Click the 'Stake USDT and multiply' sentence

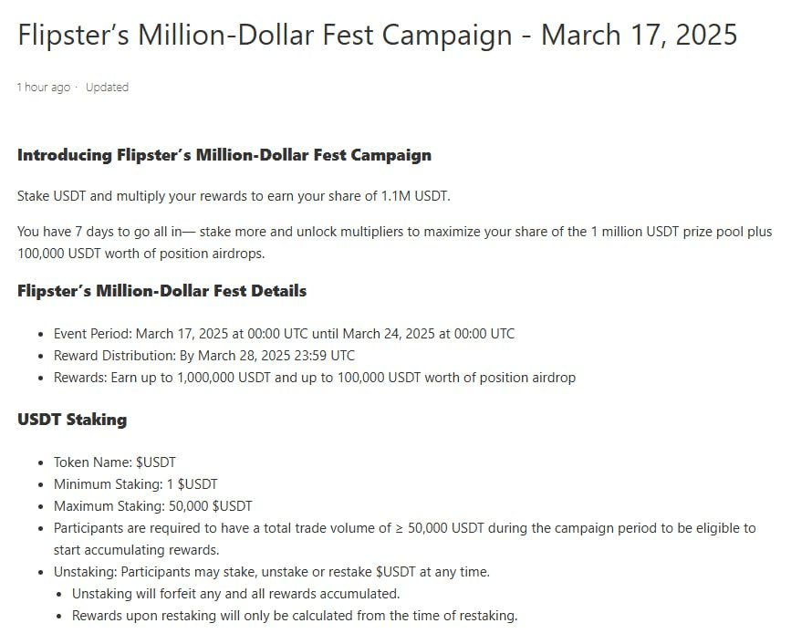[x=234, y=196]
